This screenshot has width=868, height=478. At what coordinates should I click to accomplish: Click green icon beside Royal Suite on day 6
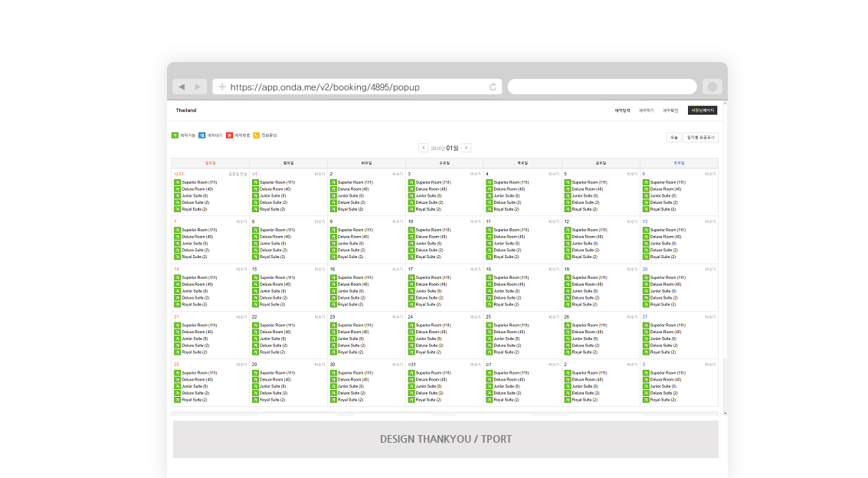tap(646, 209)
